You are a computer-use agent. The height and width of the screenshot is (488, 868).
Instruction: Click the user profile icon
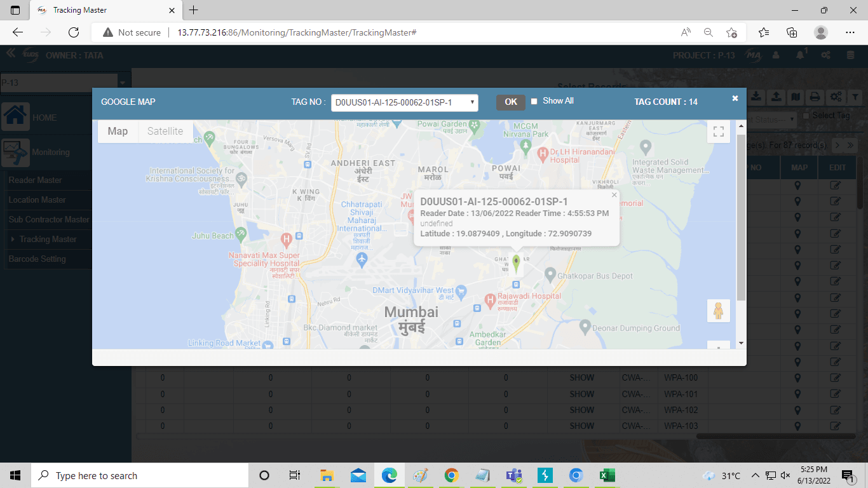coord(776,55)
